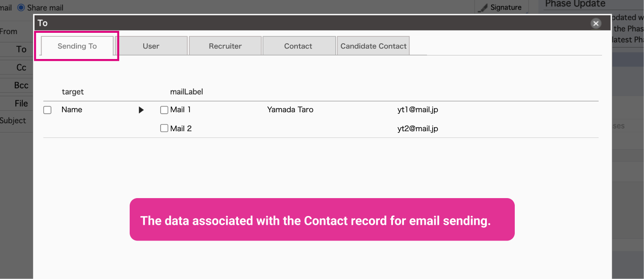Select the Share mail radio button
The height and width of the screenshot is (279, 644).
pyautogui.click(x=21, y=8)
